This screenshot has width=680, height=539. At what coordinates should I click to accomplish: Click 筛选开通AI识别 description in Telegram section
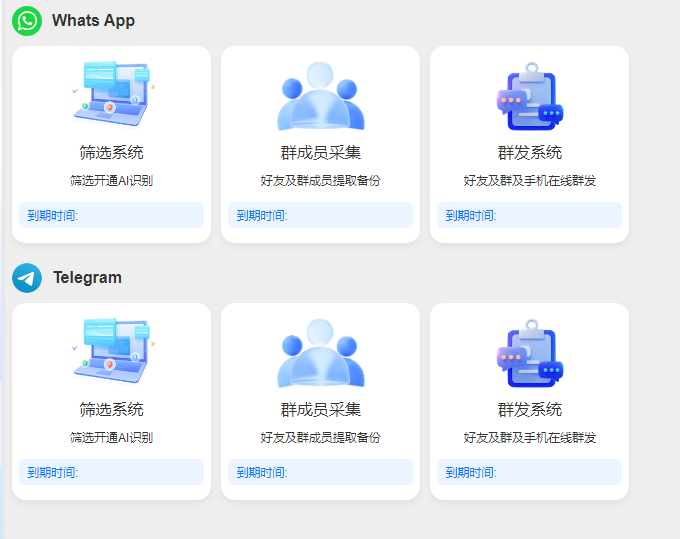pos(111,438)
